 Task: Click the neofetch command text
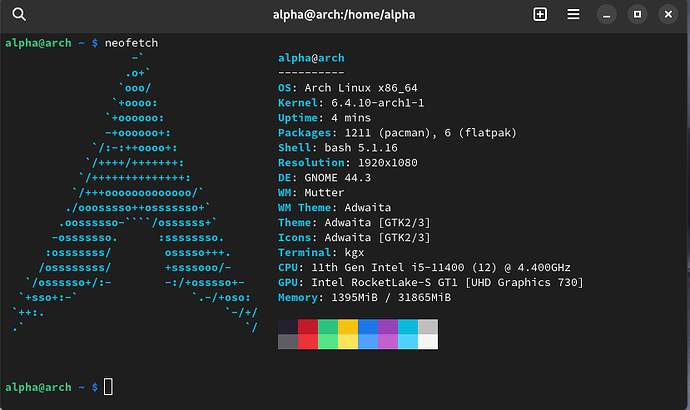[x=131, y=43]
